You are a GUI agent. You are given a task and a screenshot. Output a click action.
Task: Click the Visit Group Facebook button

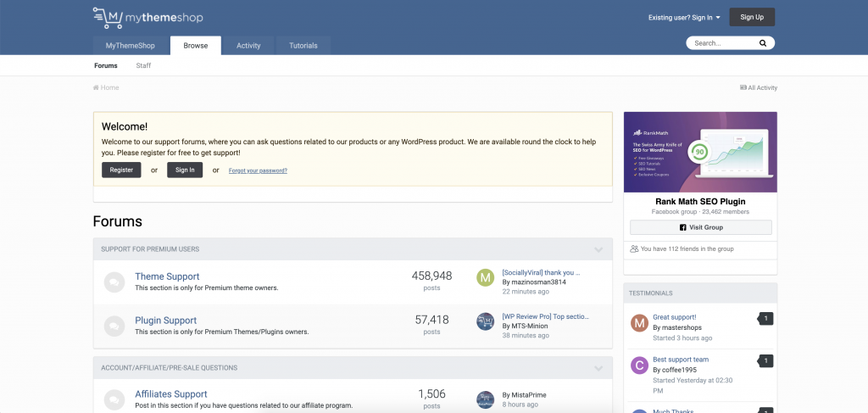click(x=701, y=227)
